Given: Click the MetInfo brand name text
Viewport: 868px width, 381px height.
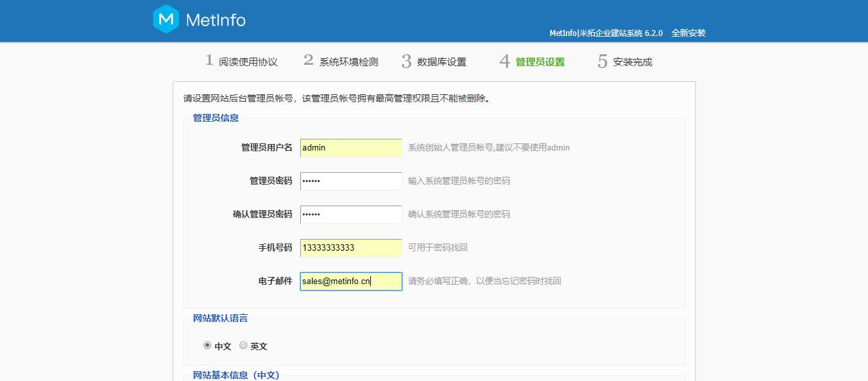Looking at the screenshot, I should pyautogui.click(x=216, y=20).
